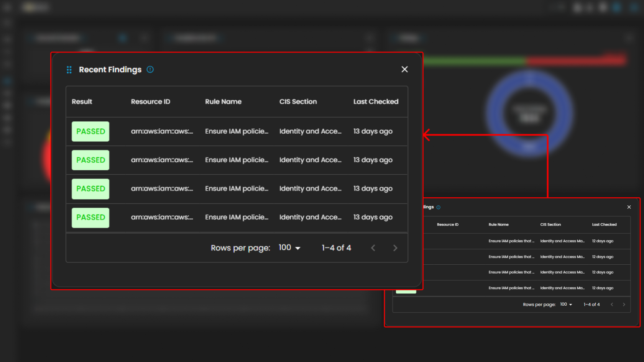Click previous page arrow in the smaller findings panel
Viewport: 644px width, 362px height.
tap(612, 305)
